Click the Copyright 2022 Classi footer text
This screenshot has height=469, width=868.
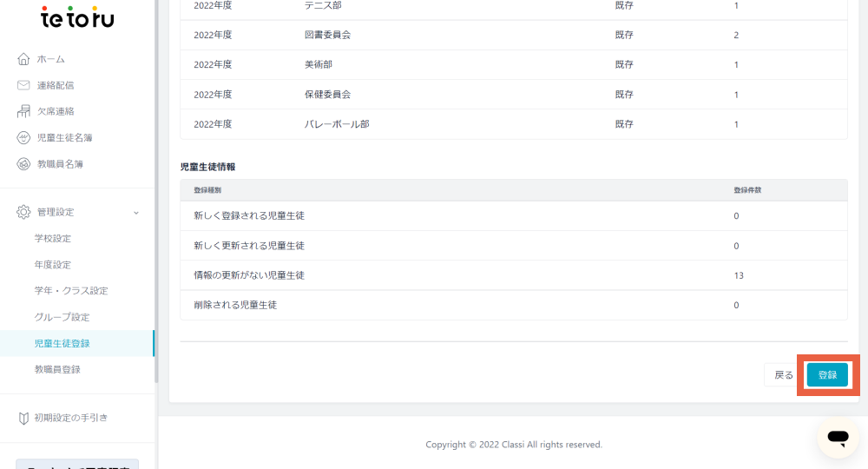click(x=514, y=445)
